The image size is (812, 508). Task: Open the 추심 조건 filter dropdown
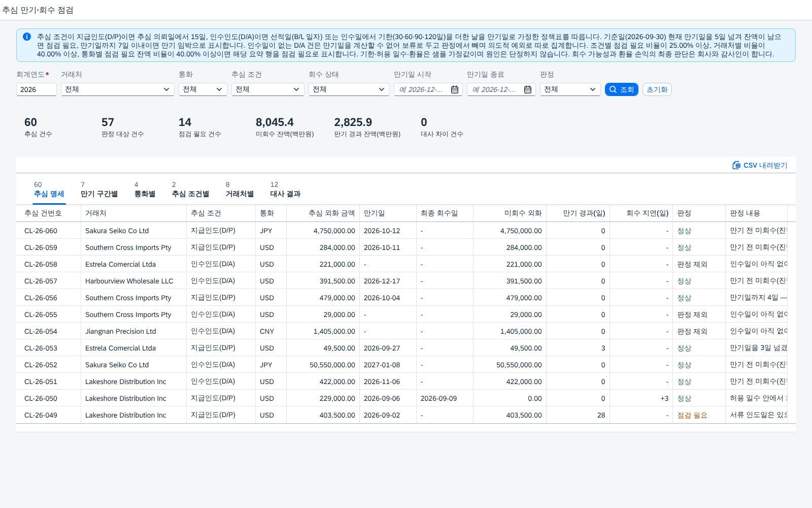pos(268,89)
